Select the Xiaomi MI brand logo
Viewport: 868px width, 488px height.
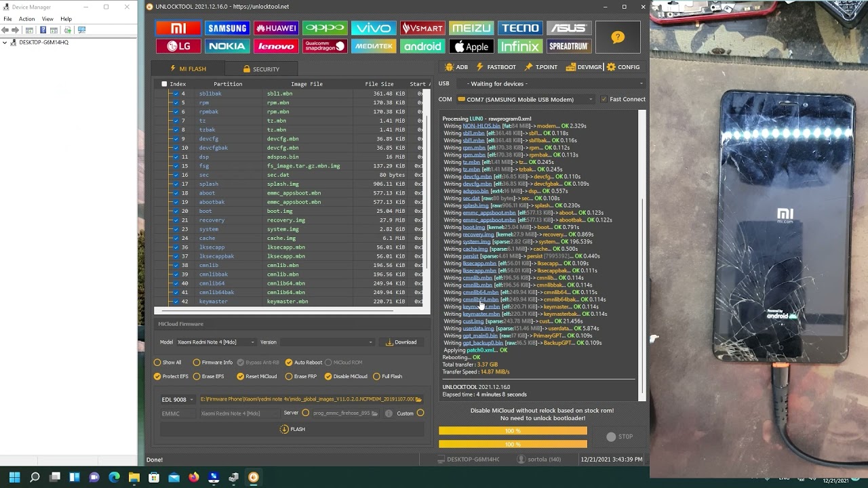[178, 28]
